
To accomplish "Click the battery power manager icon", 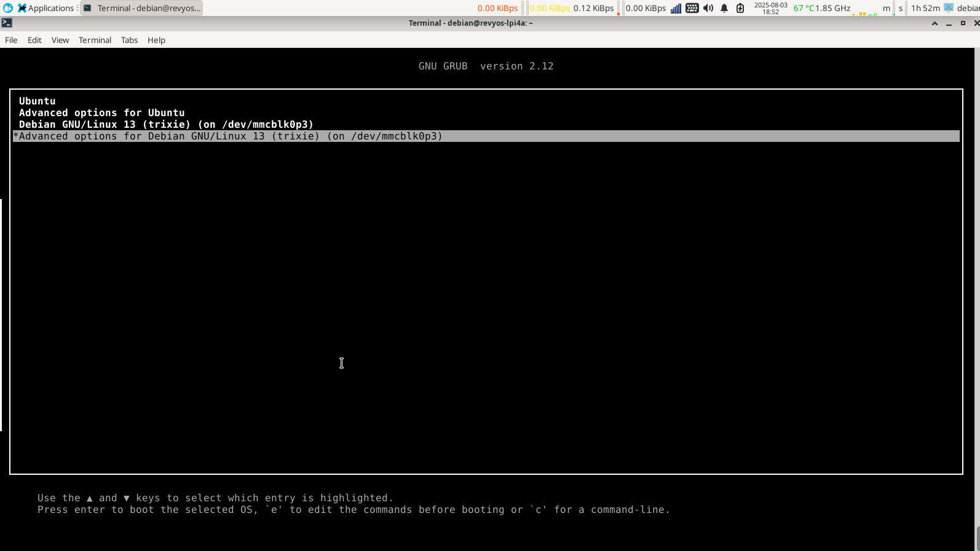I will 740,8.
